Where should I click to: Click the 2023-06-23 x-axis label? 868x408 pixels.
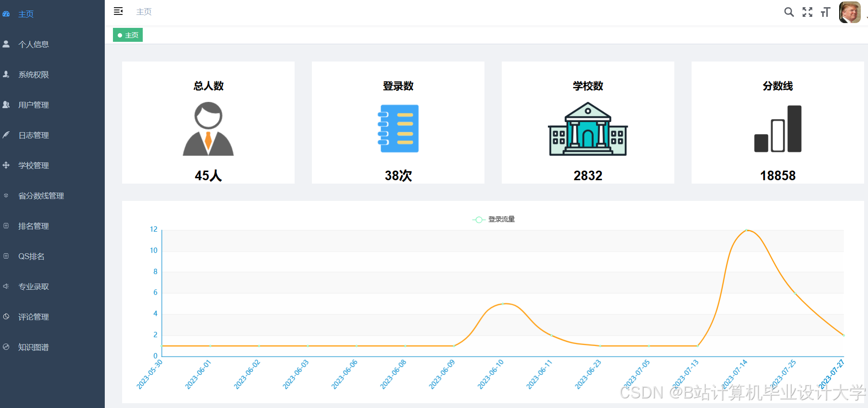[588, 374]
